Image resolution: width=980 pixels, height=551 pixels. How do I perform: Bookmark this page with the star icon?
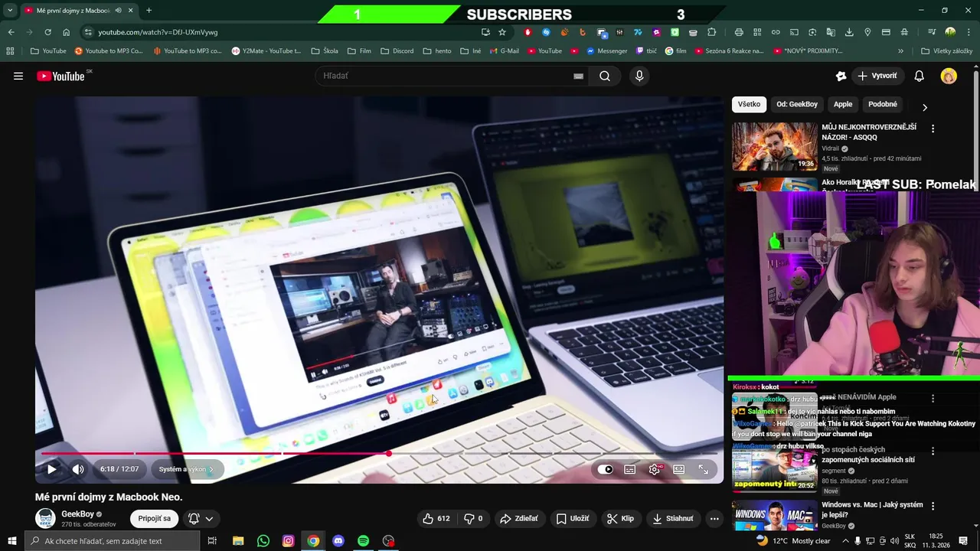coord(502,32)
